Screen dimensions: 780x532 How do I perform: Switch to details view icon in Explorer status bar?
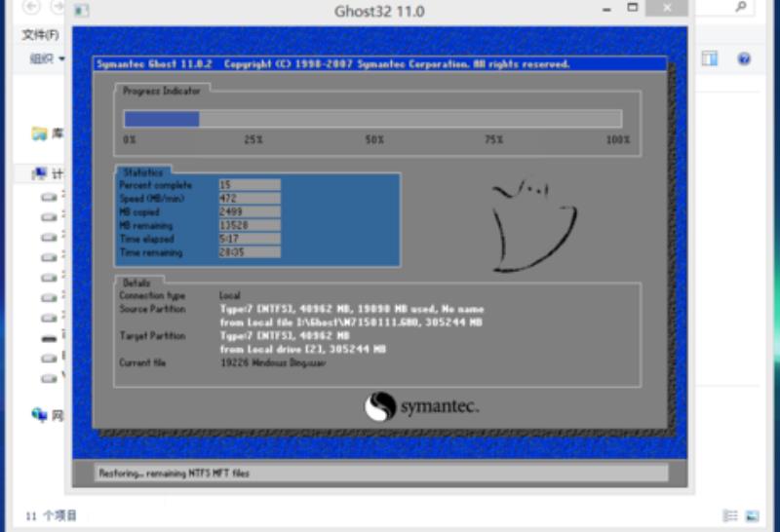point(729,516)
